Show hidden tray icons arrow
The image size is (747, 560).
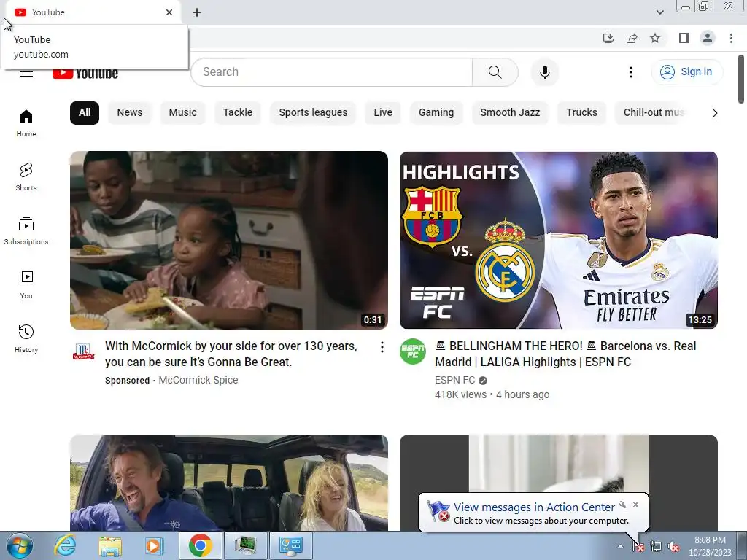click(x=620, y=547)
